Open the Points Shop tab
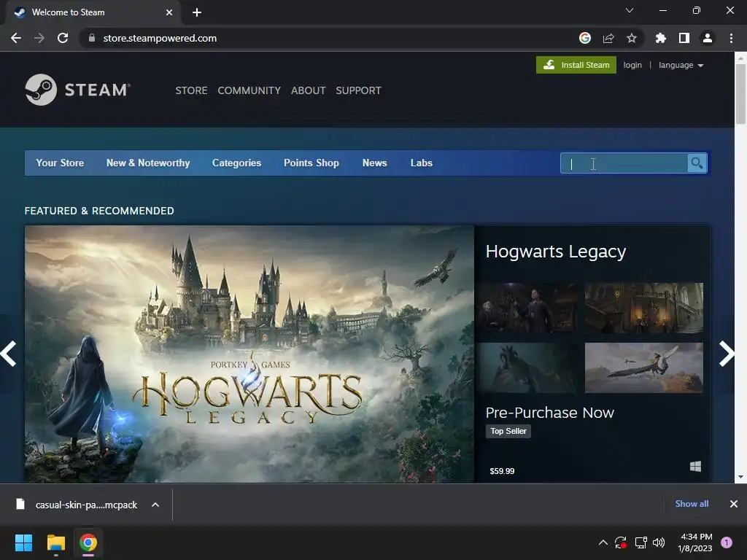This screenshot has height=560, width=747. click(x=311, y=163)
